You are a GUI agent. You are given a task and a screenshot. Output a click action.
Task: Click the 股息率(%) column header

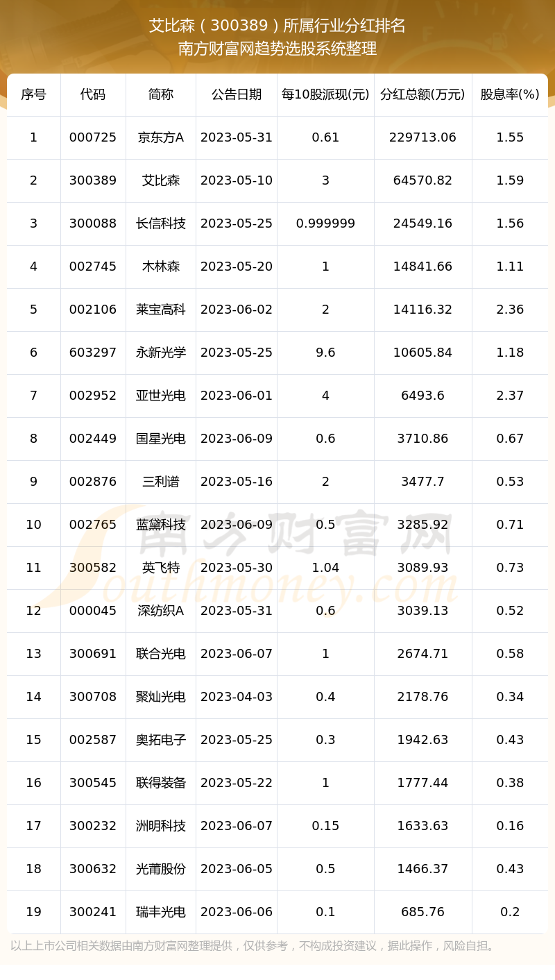(510, 94)
